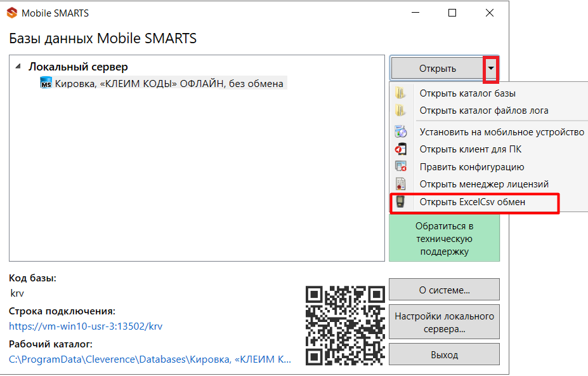Click the Открыть button

[x=438, y=69]
